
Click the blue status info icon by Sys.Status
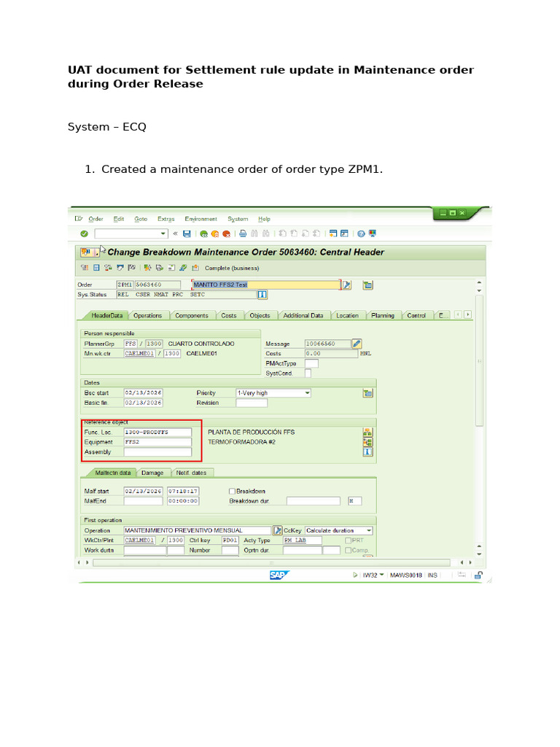point(262,295)
